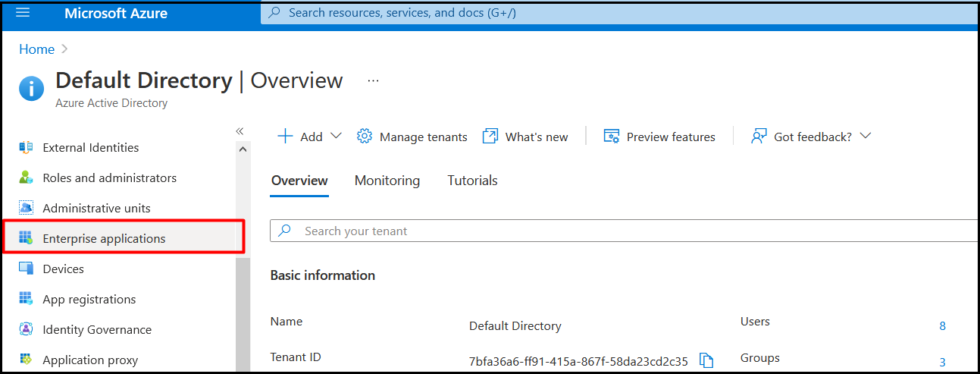
Task: Click the App registrations icon
Action: point(26,299)
